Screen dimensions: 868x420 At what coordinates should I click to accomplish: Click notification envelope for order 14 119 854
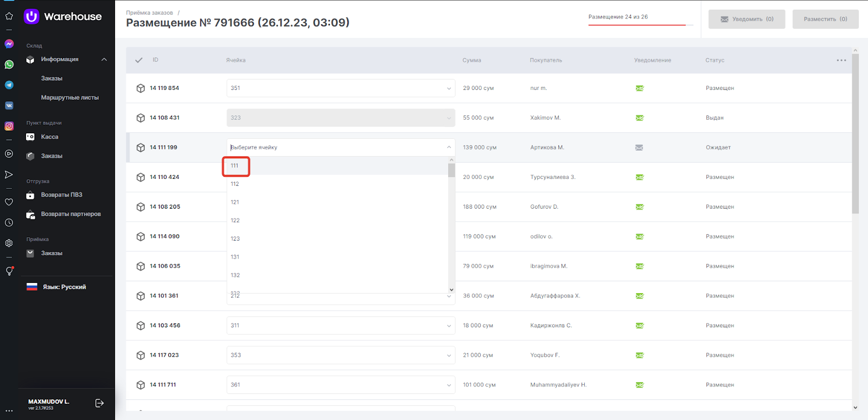coord(640,88)
